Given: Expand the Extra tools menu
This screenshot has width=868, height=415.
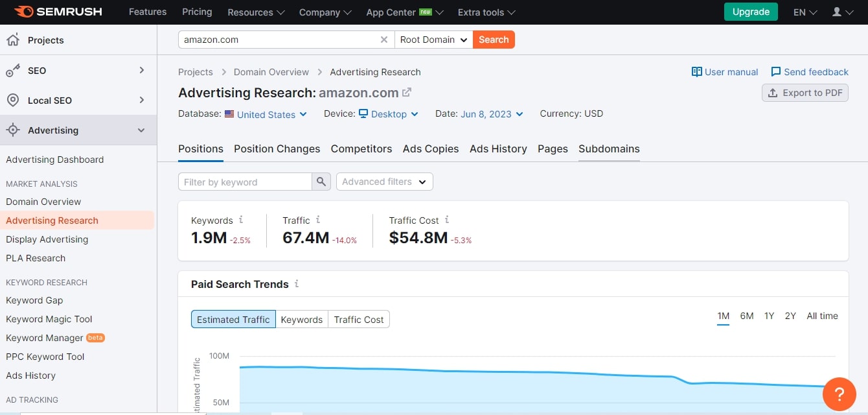Looking at the screenshot, I should click(486, 12).
